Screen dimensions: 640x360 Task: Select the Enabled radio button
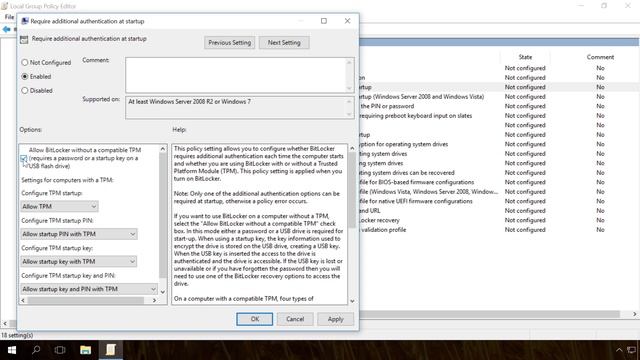pyautogui.click(x=25, y=76)
